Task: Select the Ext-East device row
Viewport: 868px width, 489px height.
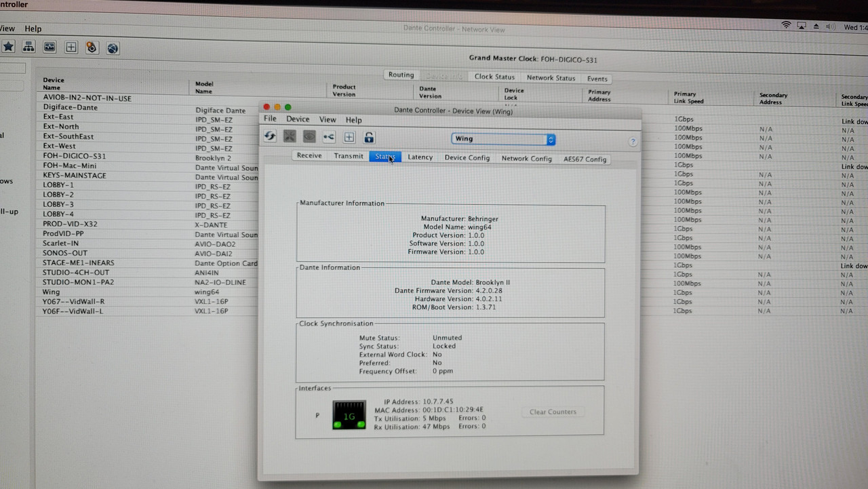Action: tap(58, 117)
